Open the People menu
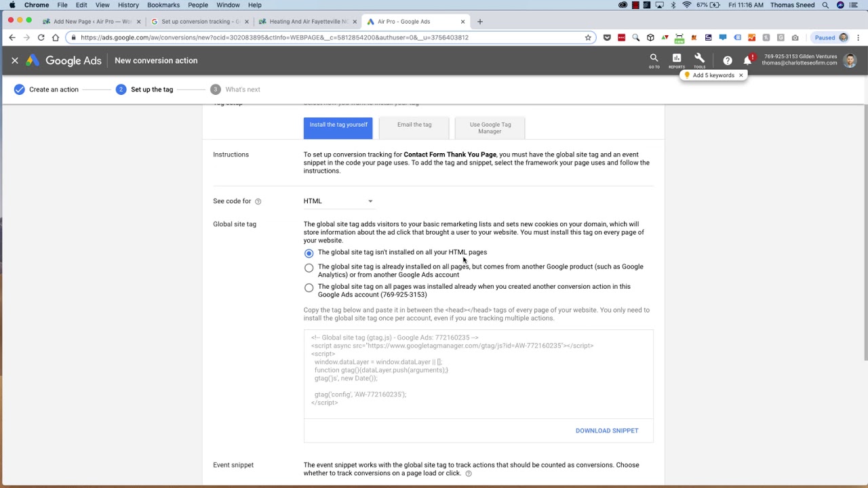The width and height of the screenshot is (868, 488). (198, 5)
